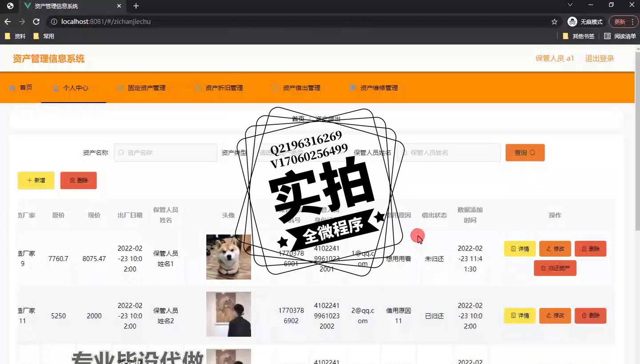Image resolution: width=640 pixels, height=364 pixels.
Task: Click the red 删除 batch delete button
Action: [79, 181]
